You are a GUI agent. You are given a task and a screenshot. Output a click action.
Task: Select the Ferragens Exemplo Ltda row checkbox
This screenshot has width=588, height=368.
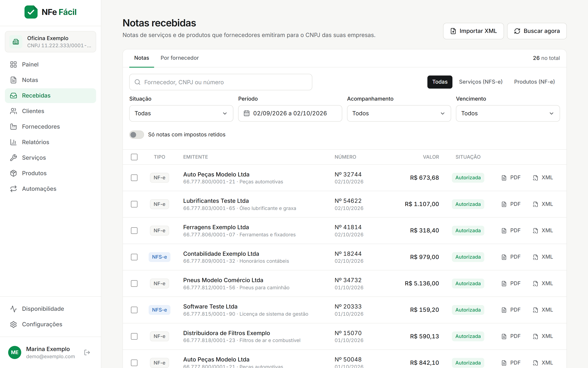[x=134, y=230]
